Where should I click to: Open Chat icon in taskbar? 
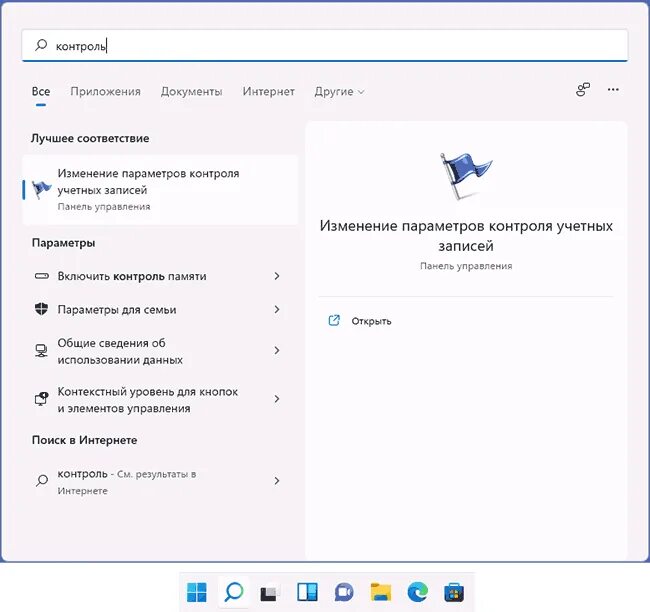click(x=344, y=593)
